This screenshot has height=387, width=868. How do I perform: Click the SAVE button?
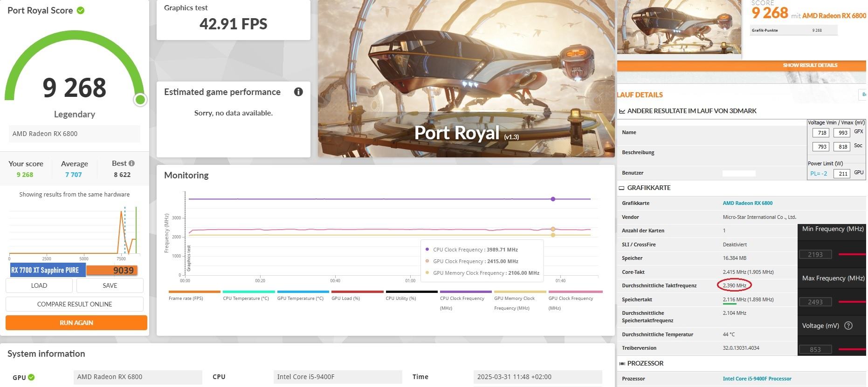coord(110,285)
